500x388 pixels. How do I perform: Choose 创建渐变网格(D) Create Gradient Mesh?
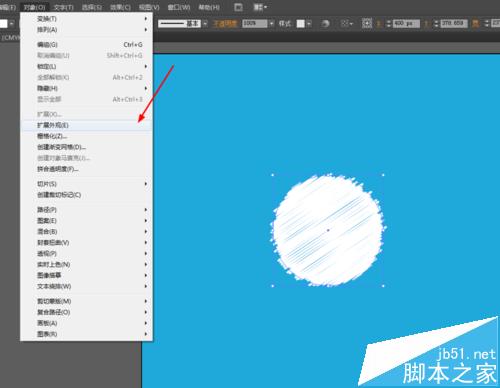tap(87, 147)
